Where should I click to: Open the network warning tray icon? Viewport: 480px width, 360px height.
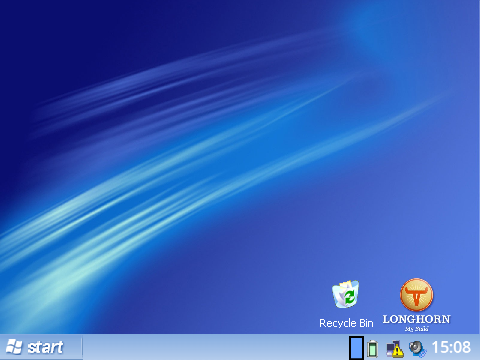[395, 349]
